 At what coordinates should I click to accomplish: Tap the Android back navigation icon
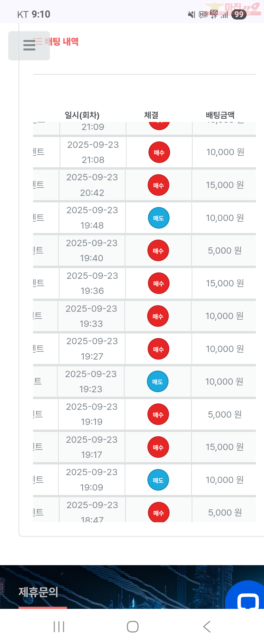tap(207, 626)
